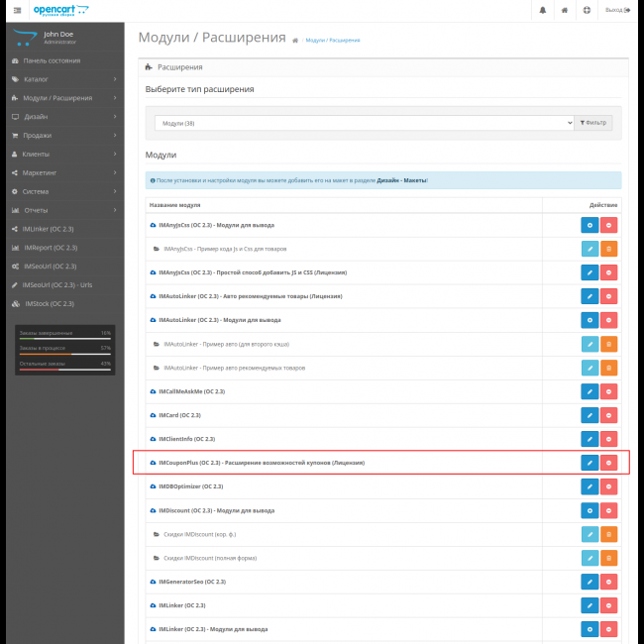Open the extension type dropdown
This screenshot has width=644, height=644.
364,123
